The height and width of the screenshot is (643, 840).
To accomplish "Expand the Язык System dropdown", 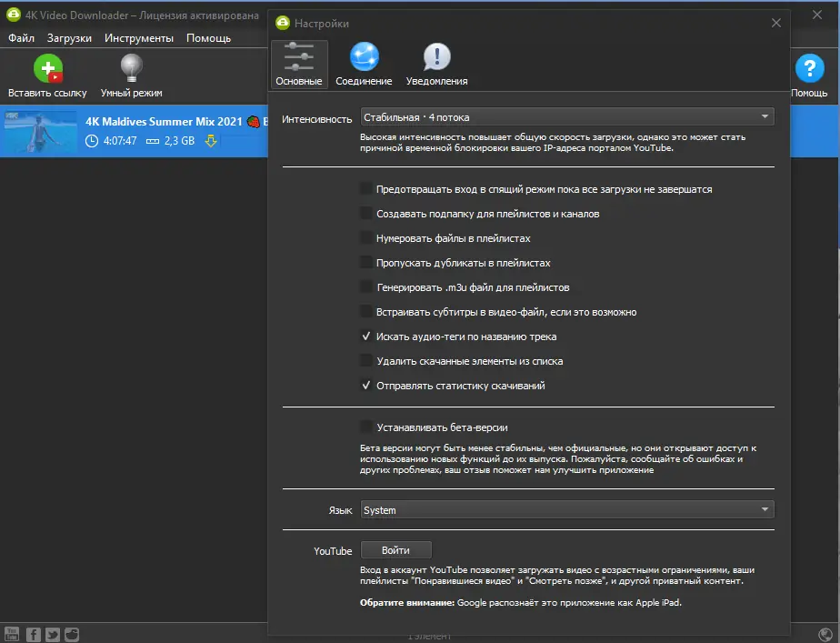I will [567, 509].
